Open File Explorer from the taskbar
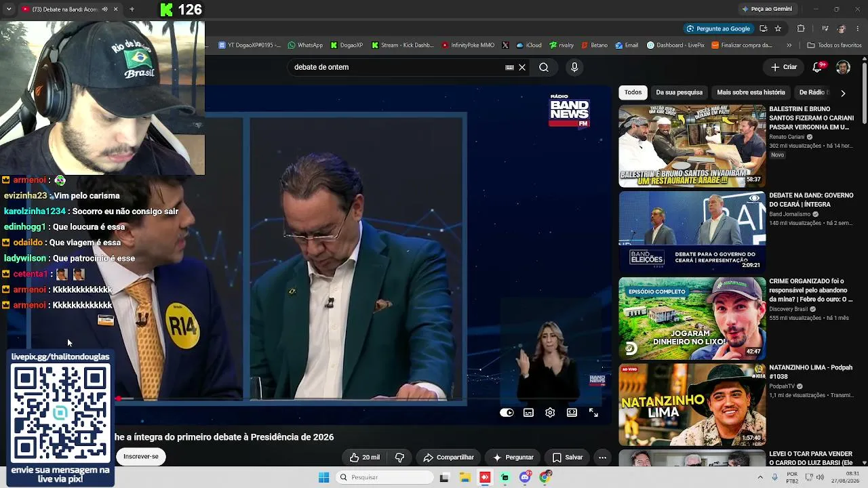The width and height of the screenshot is (868, 488). pyautogui.click(x=465, y=477)
